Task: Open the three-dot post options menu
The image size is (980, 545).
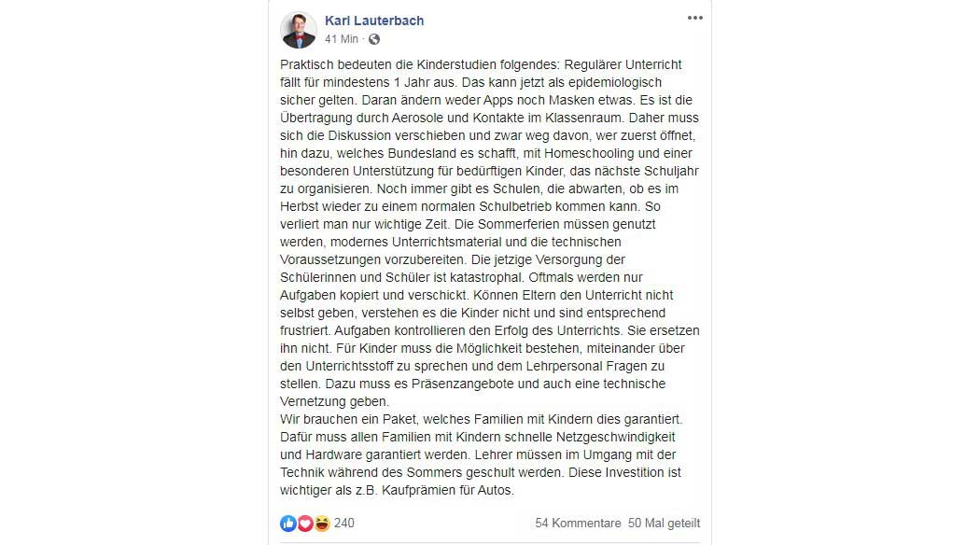Action: point(695,18)
